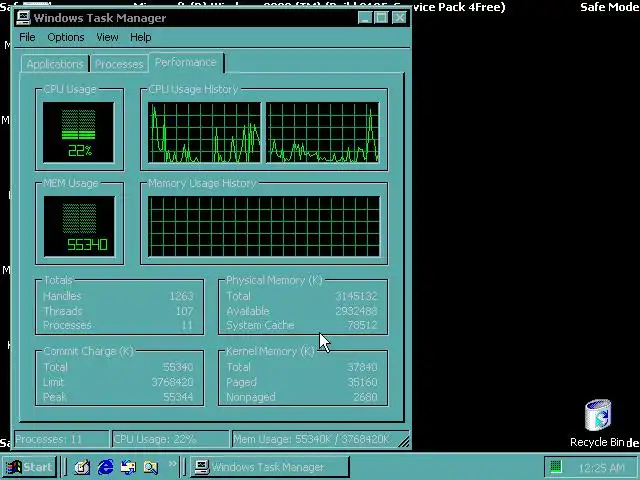Click the Commit Charge (K) label
The height and width of the screenshot is (480, 640).
coord(88,351)
